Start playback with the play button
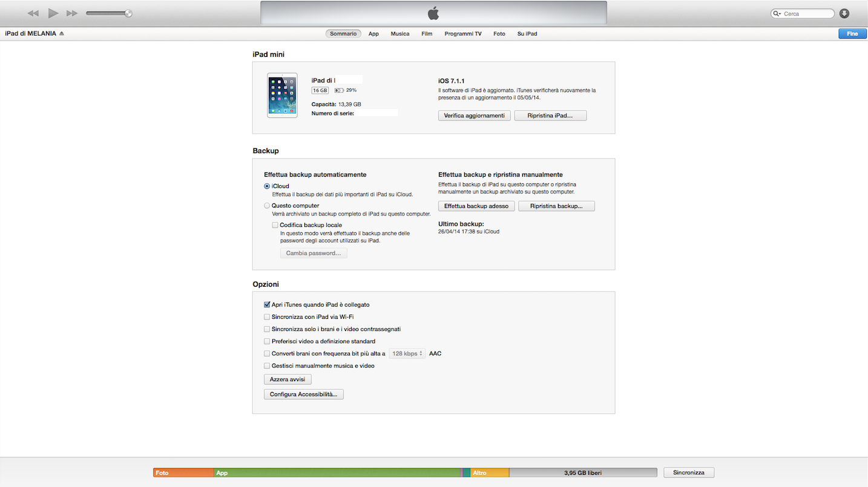 [x=53, y=13]
